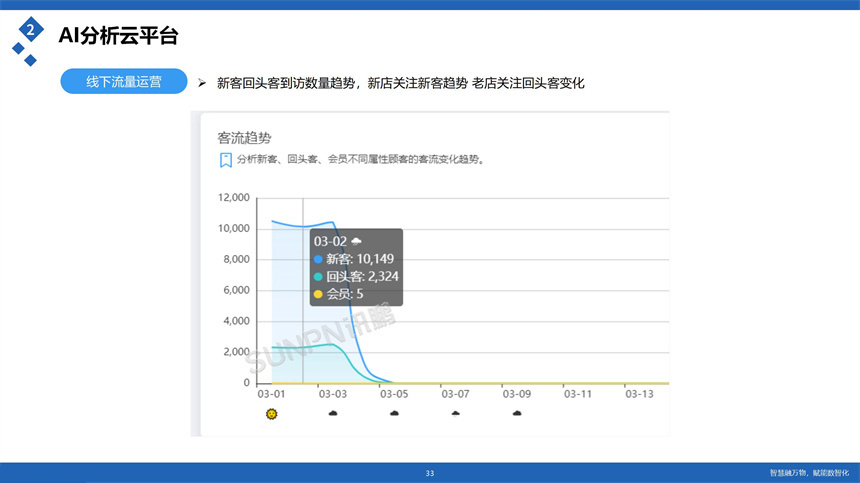
Task: Click the cloud weather icon under 03-05
Action: [x=394, y=413]
